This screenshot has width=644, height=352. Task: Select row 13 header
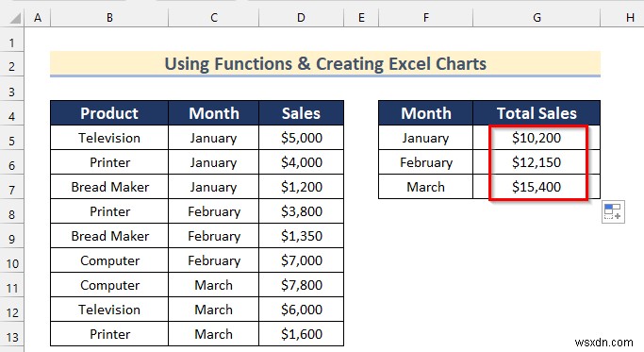coord(12,334)
